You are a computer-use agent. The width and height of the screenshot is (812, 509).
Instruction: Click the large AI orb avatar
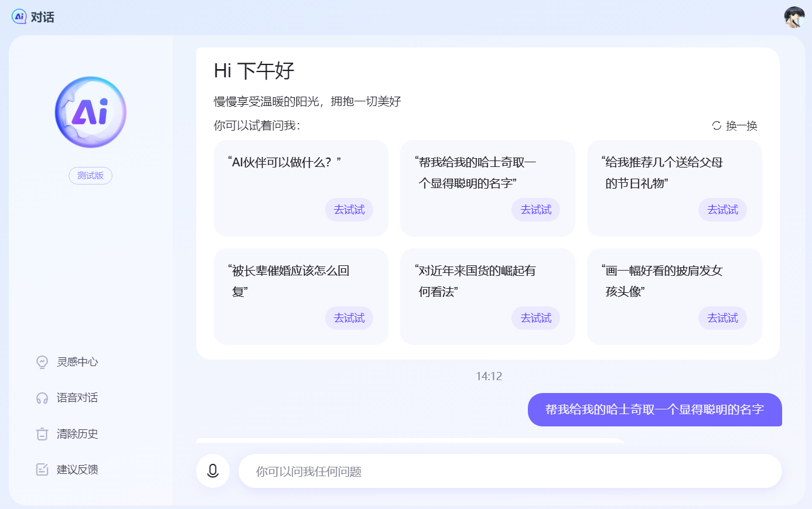pyautogui.click(x=91, y=112)
